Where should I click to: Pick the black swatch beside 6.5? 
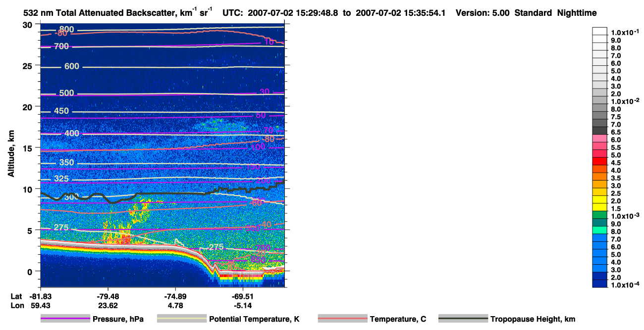[599, 131]
